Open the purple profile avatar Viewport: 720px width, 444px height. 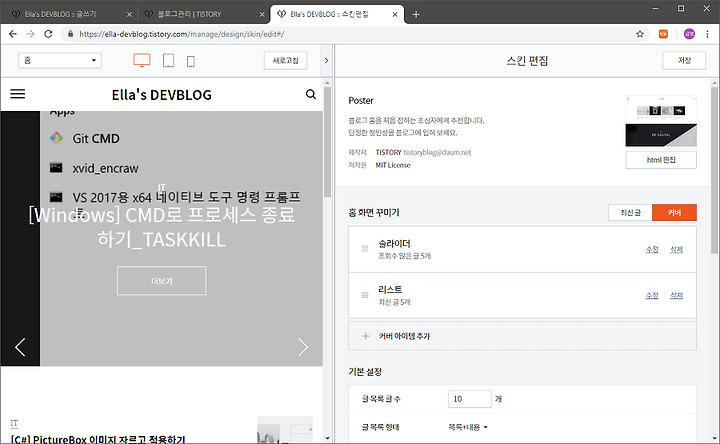(x=689, y=34)
